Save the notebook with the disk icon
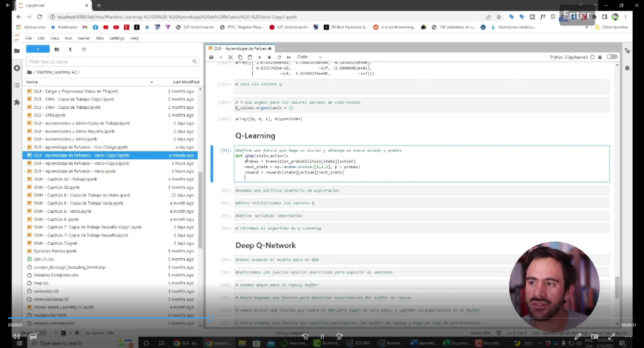Screen dimensions: 644x348 coord(211,57)
